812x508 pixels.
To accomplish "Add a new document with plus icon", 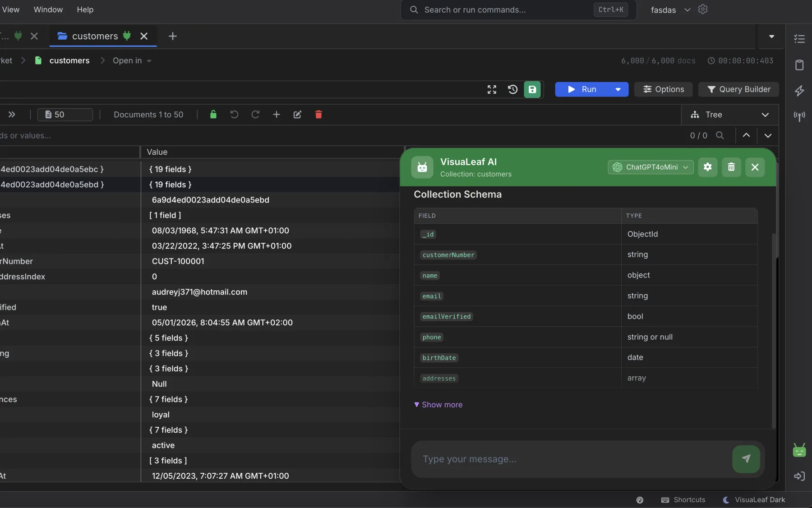I will [x=277, y=115].
